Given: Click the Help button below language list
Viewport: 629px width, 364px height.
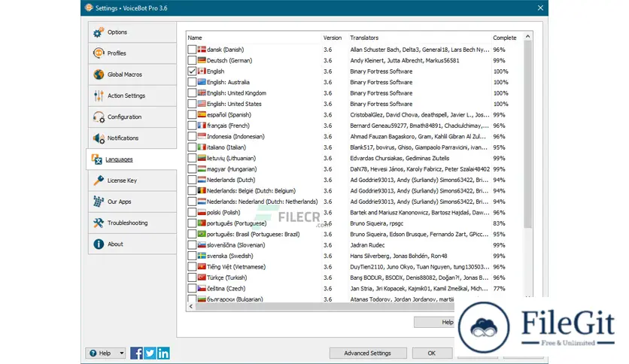Looking at the screenshot, I should pos(434,323).
